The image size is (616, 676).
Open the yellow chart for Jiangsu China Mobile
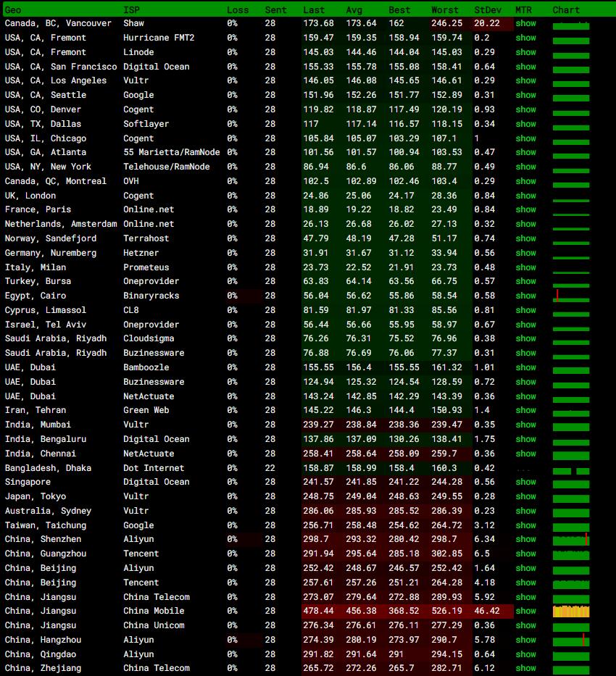[x=571, y=611]
